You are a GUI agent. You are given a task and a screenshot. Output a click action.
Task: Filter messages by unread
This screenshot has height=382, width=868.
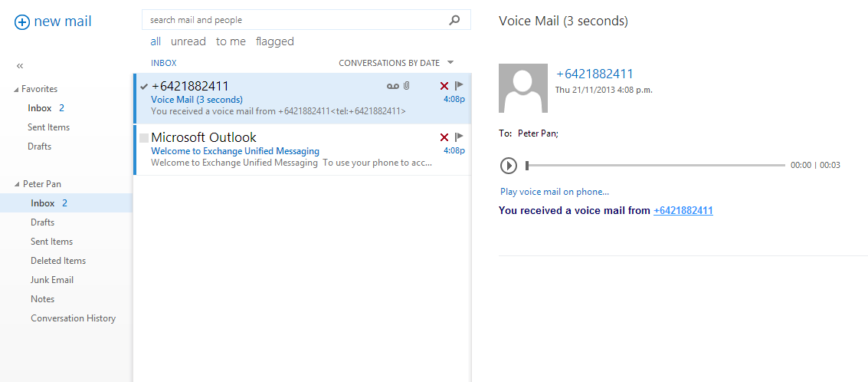(x=188, y=41)
